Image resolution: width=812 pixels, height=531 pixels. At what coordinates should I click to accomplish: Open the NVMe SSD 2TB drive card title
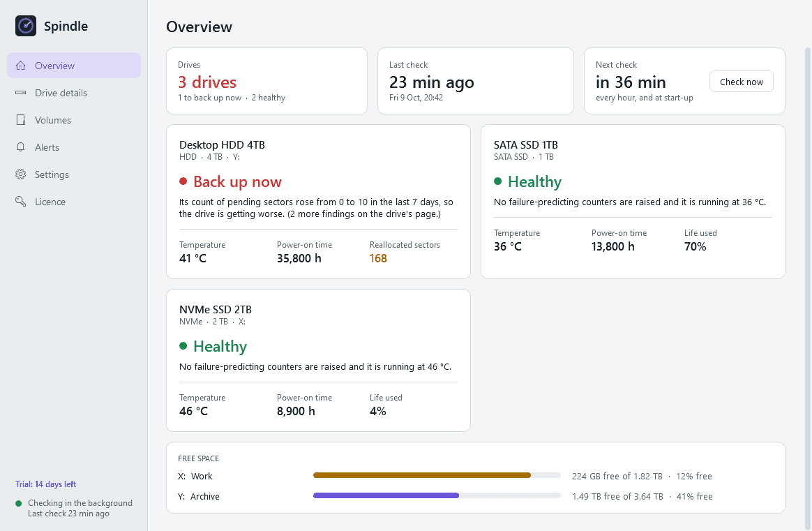(x=216, y=309)
